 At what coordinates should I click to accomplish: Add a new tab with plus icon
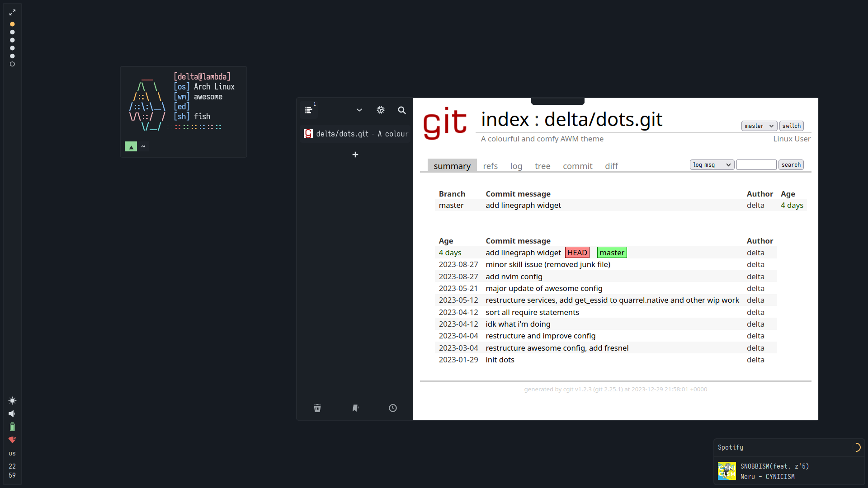click(355, 155)
